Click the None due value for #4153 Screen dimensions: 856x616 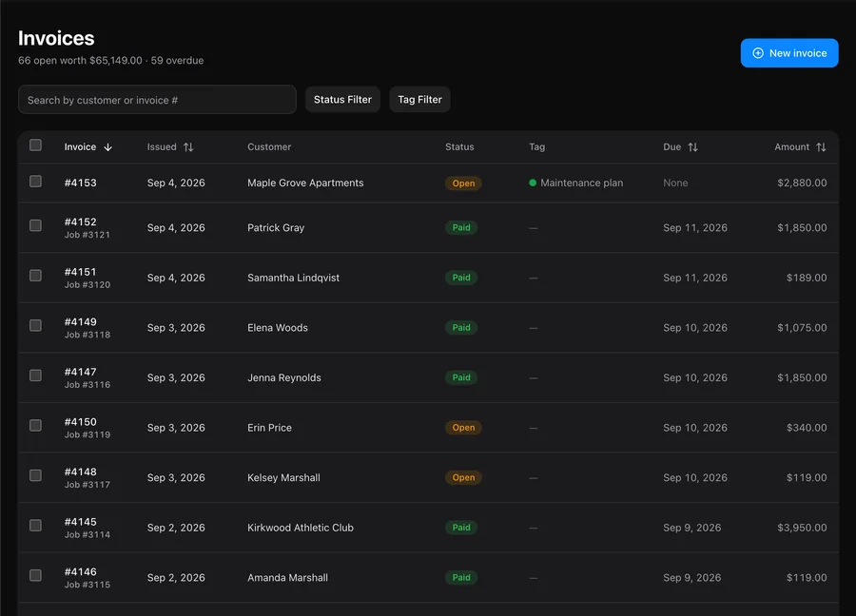point(675,183)
